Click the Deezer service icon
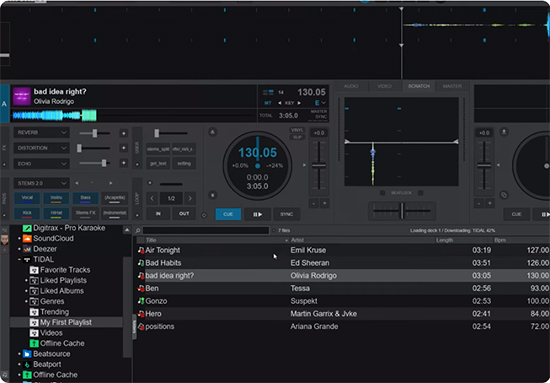550x383 pixels. (x=27, y=249)
